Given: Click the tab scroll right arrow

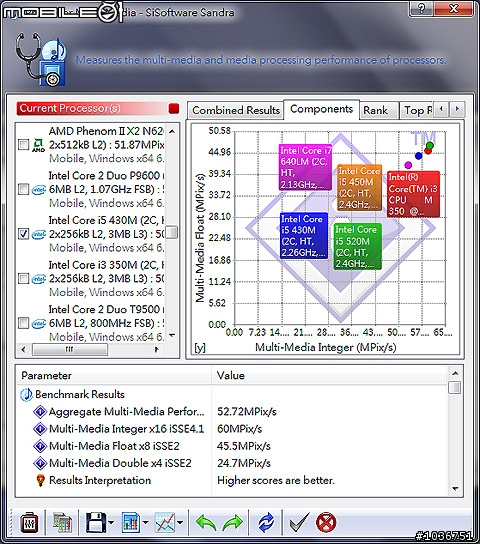Looking at the screenshot, I should pyautogui.click(x=457, y=109).
